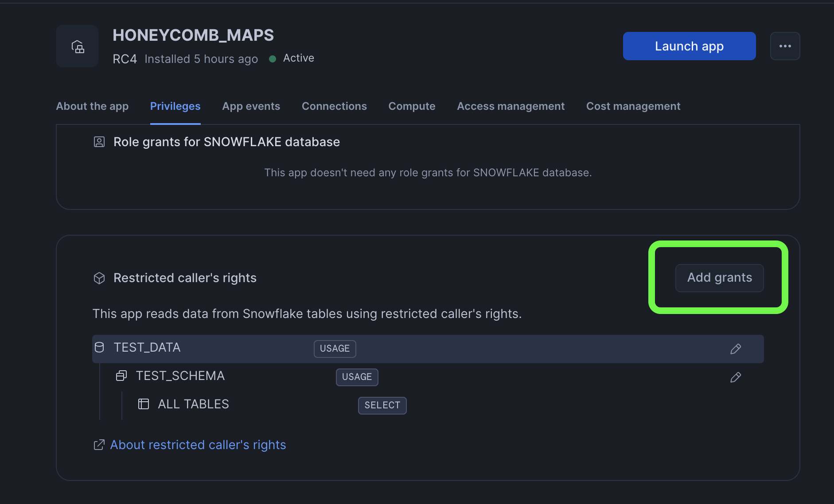Open About restricted caller's rights link
This screenshot has height=504, width=834.
tap(198, 445)
